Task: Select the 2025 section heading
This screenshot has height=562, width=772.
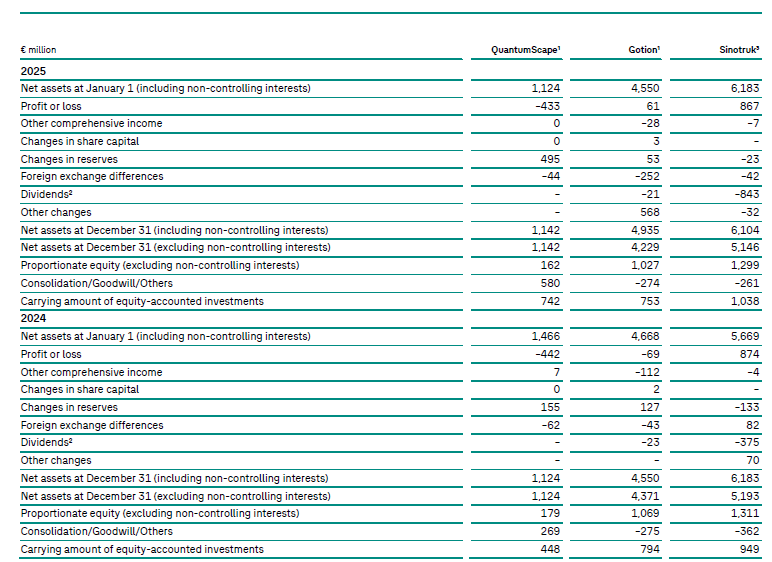Action: [x=33, y=71]
